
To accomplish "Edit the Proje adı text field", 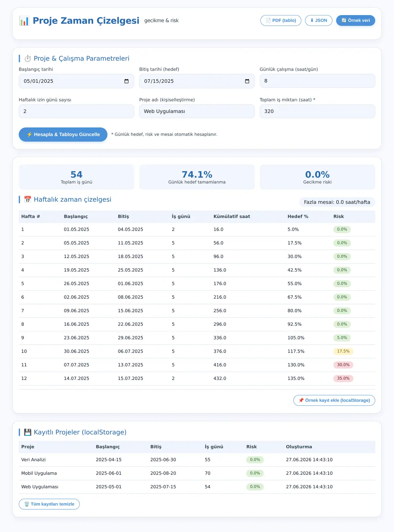I will click(x=197, y=111).
